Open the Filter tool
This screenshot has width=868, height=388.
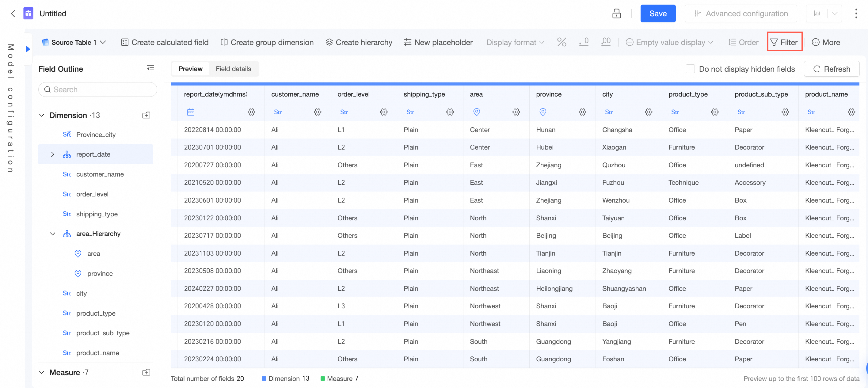point(784,42)
